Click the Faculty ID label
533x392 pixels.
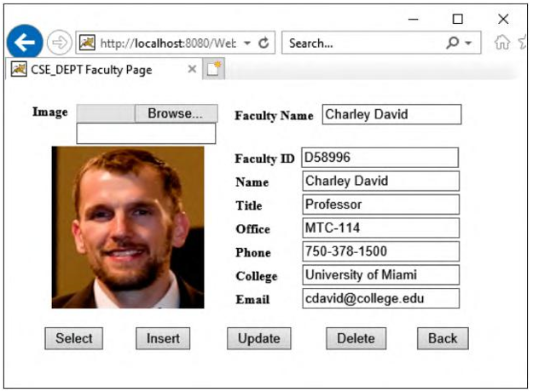[264, 159]
